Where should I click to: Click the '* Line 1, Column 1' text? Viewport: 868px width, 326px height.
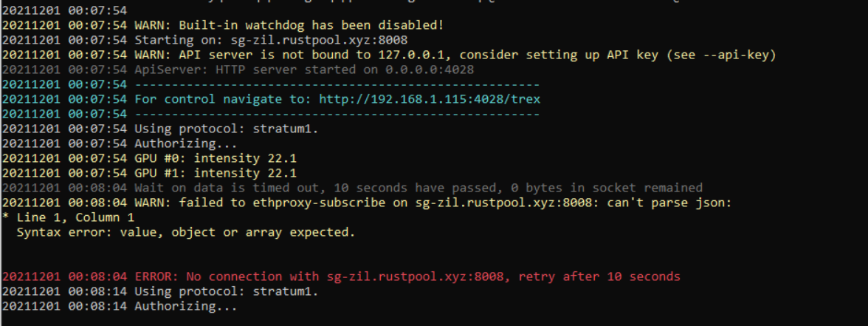click(x=68, y=217)
